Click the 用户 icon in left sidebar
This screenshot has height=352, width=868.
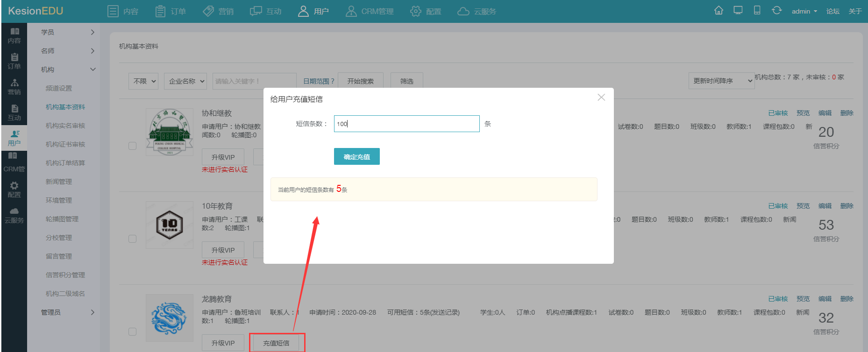point(14,138)
